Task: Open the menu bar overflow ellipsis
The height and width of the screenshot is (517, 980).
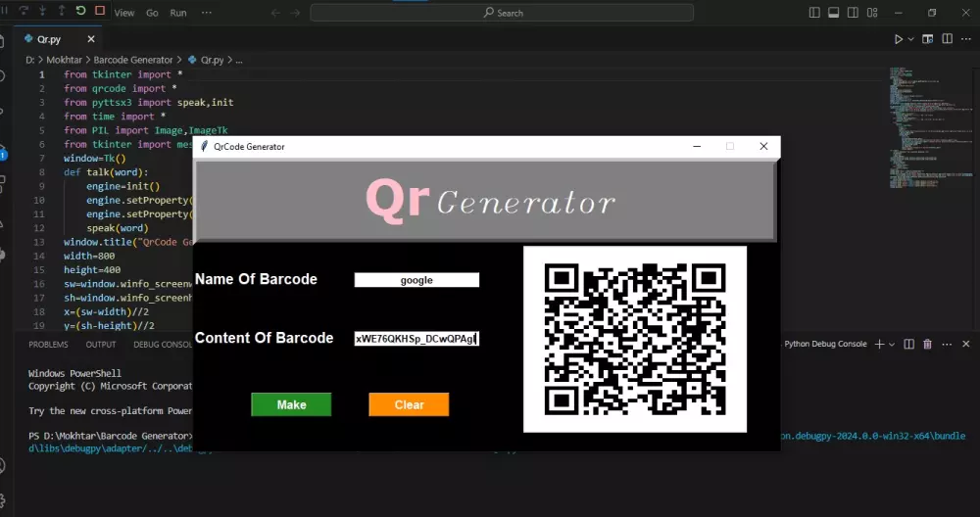Action: (207, 13)
